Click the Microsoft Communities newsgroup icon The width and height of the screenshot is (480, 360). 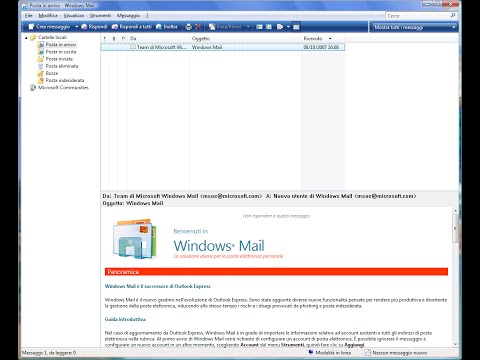pyautogui.click(x=33, y=87)
